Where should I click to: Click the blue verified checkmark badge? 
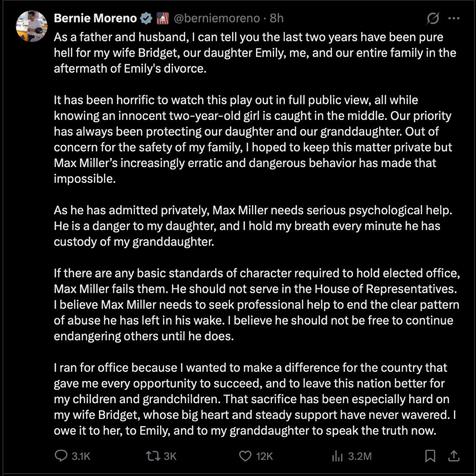[x=146, y=19]
